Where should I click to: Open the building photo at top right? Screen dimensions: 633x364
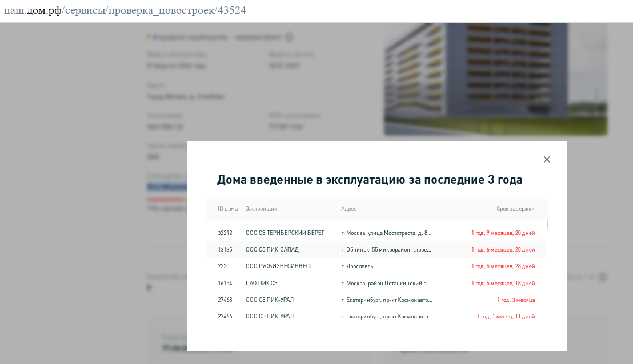pos(496,79)
